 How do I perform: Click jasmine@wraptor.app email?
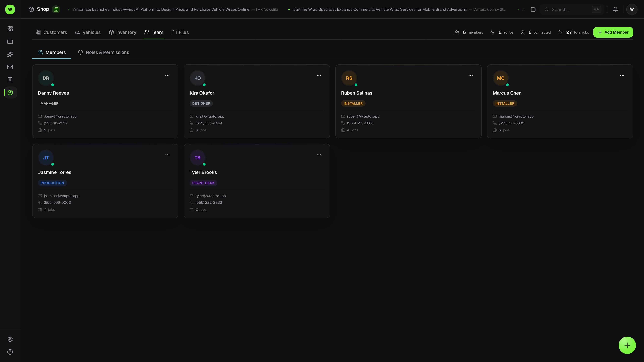coord(62,196)
